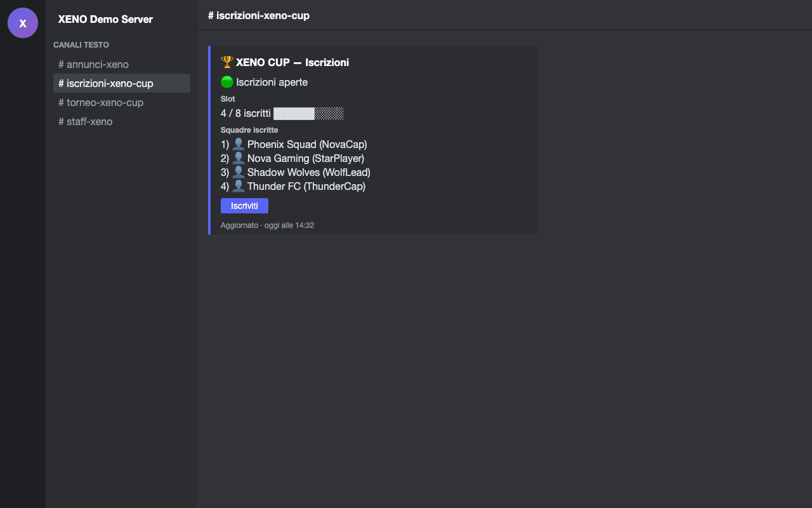Select text 'Thunder FC (ThunderCap)'
This screenshot has width=812, height=508.
(306, 186)
